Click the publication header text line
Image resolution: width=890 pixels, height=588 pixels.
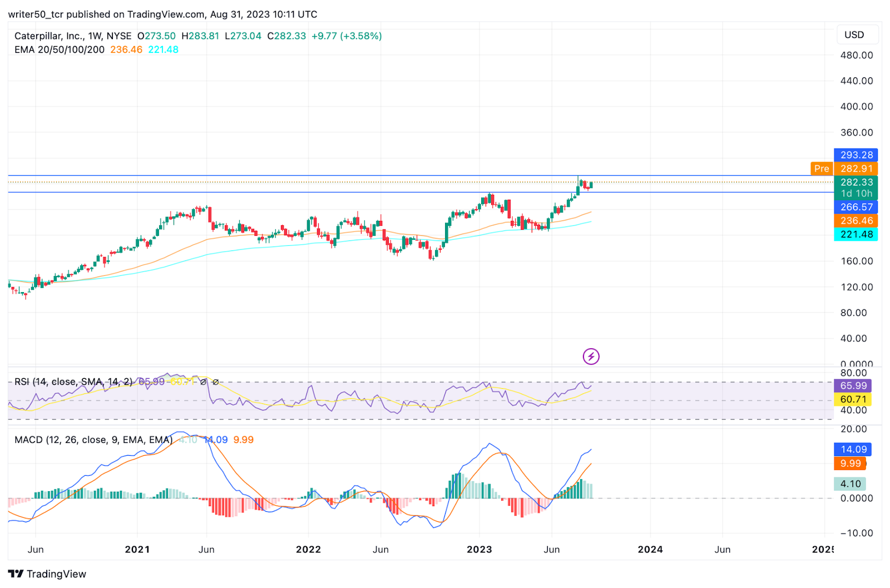pos(162,14)
